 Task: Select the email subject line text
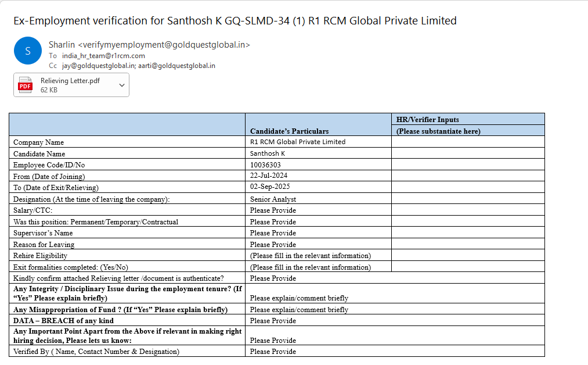(235, 21)
